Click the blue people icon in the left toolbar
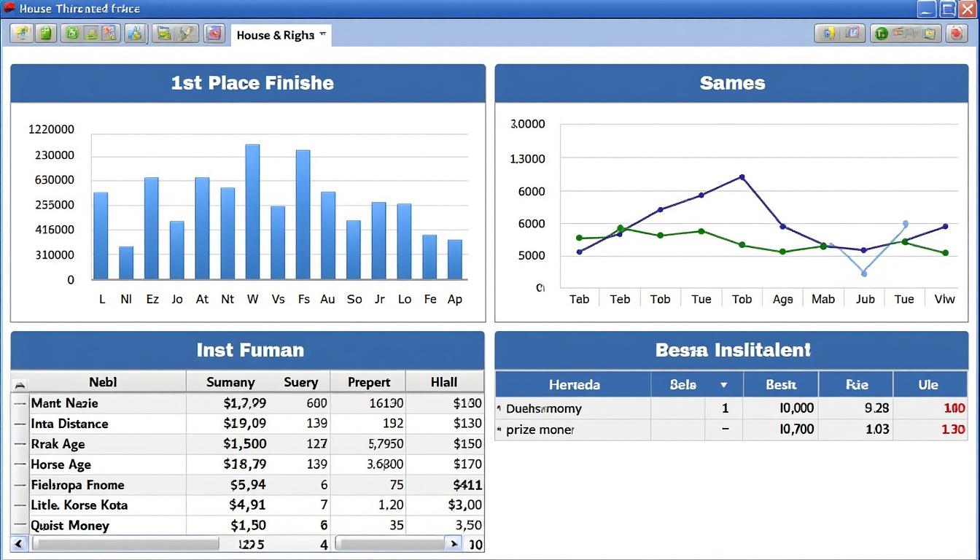Image resolution: width=980 pixels, height=560 pixels. [135, 33]
